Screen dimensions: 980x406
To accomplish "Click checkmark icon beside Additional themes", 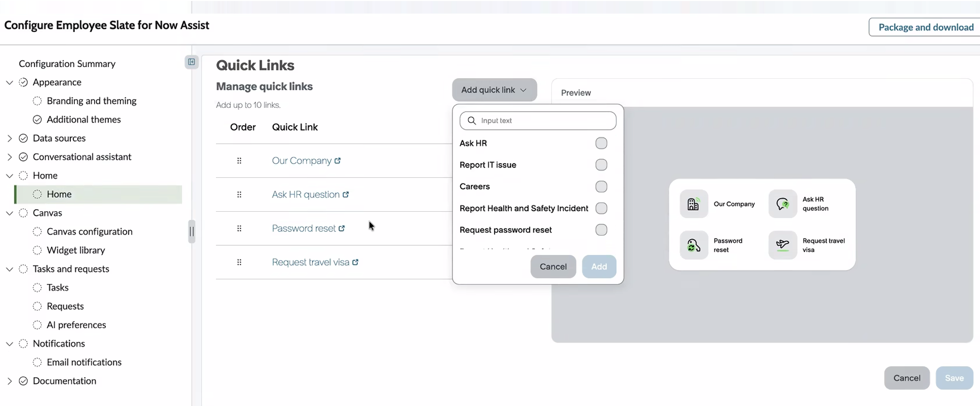I will point(37,119).
